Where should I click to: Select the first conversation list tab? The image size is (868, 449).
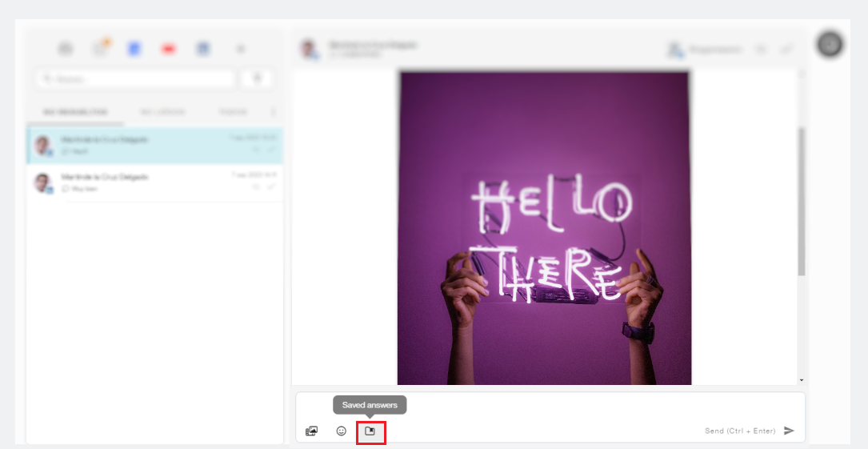click(x=74, y=112)
